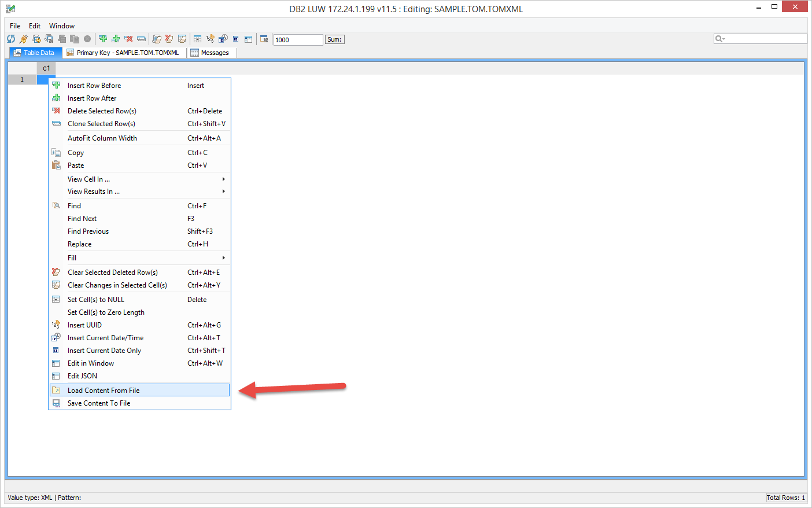Select Find Previous in the context menu
The height and width of the screenshot is (508, 812).
[140, 231]
